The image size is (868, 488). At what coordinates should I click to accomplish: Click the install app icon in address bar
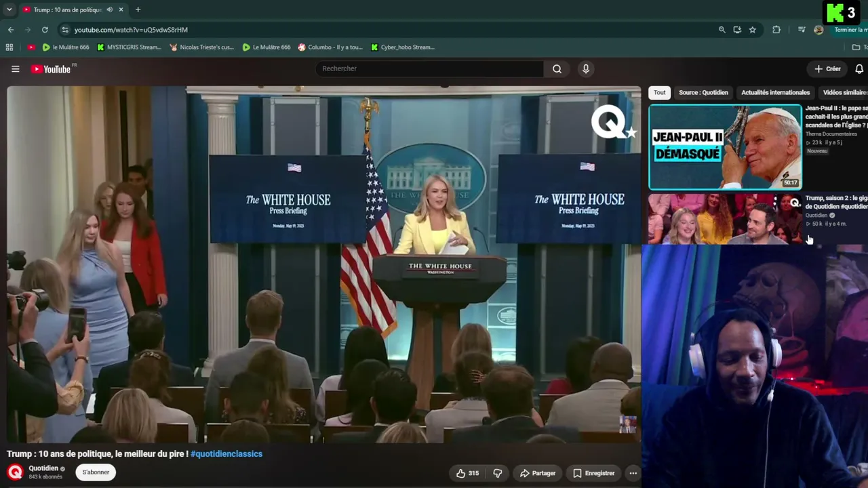(x=737, y=30)
